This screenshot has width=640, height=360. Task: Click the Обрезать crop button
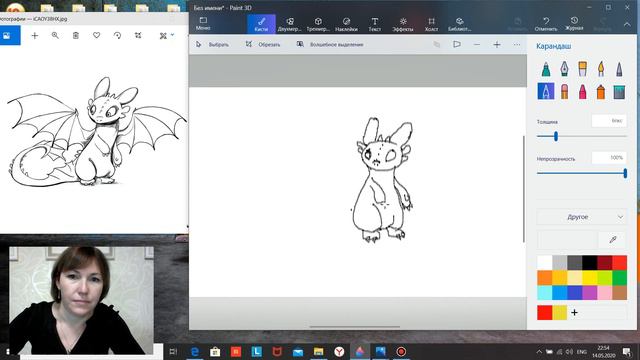[263, 44]
